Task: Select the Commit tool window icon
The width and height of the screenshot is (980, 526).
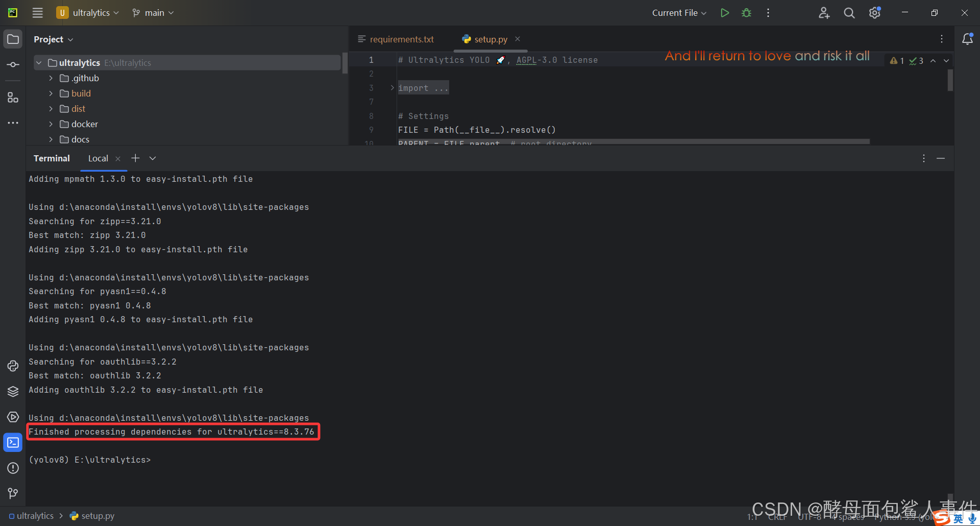Action: tap(13, 64)
